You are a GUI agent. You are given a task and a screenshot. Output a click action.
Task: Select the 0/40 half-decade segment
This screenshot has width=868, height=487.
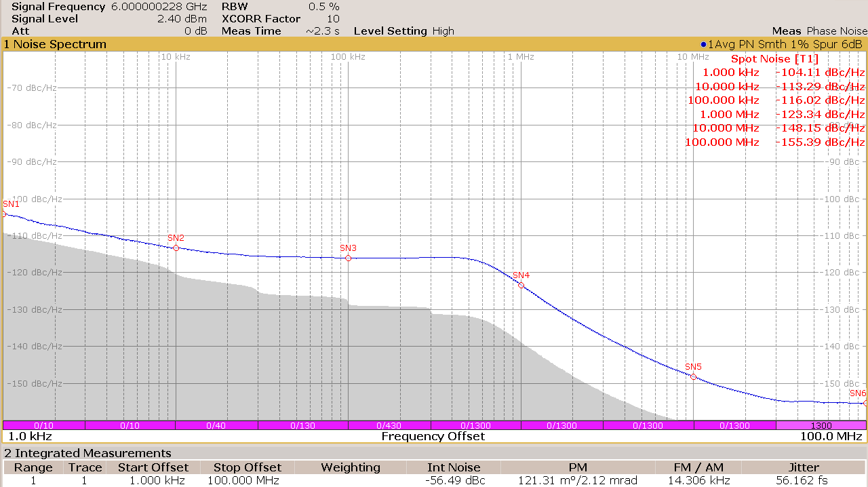(x=216, y=425)
